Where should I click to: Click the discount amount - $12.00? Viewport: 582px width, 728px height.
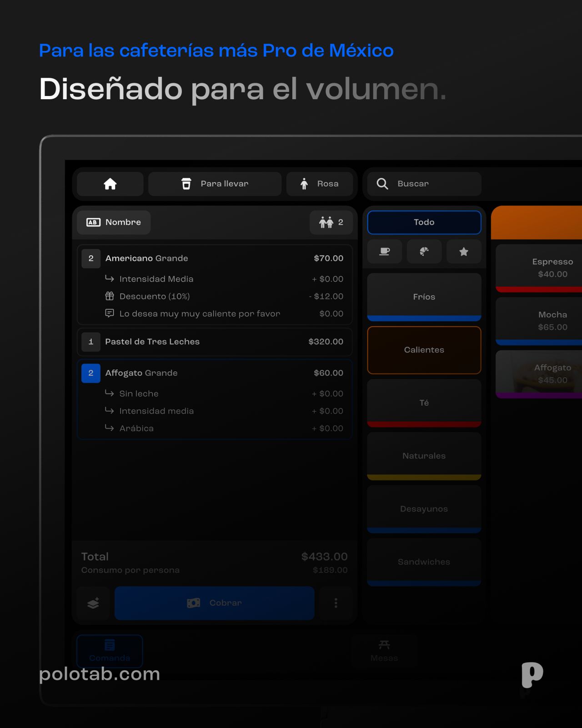click(326, 296)
